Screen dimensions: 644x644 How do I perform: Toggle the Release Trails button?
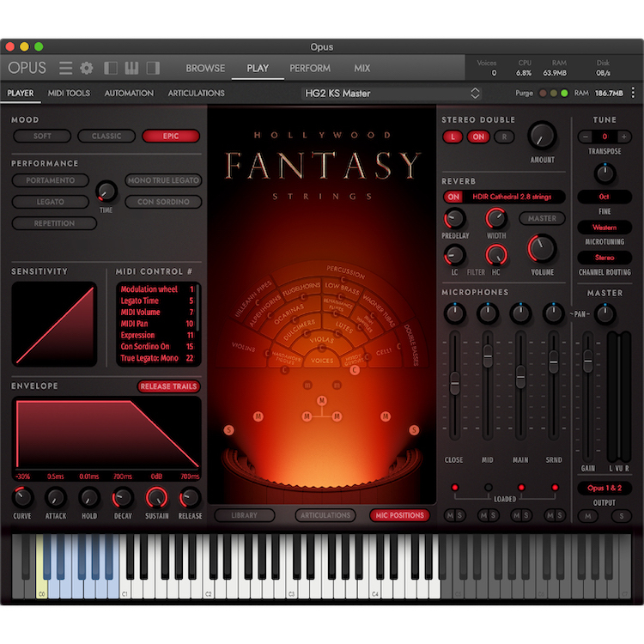tap(169, 386)
